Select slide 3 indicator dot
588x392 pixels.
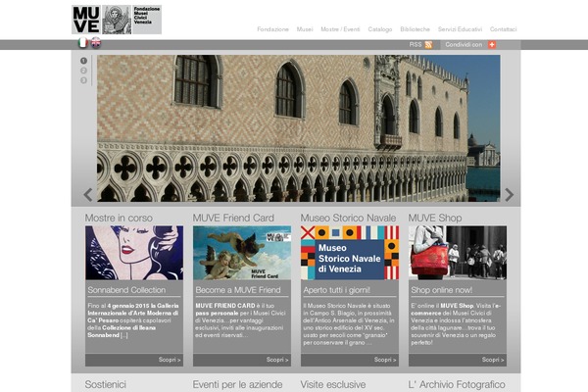click(x=84, y=80)
